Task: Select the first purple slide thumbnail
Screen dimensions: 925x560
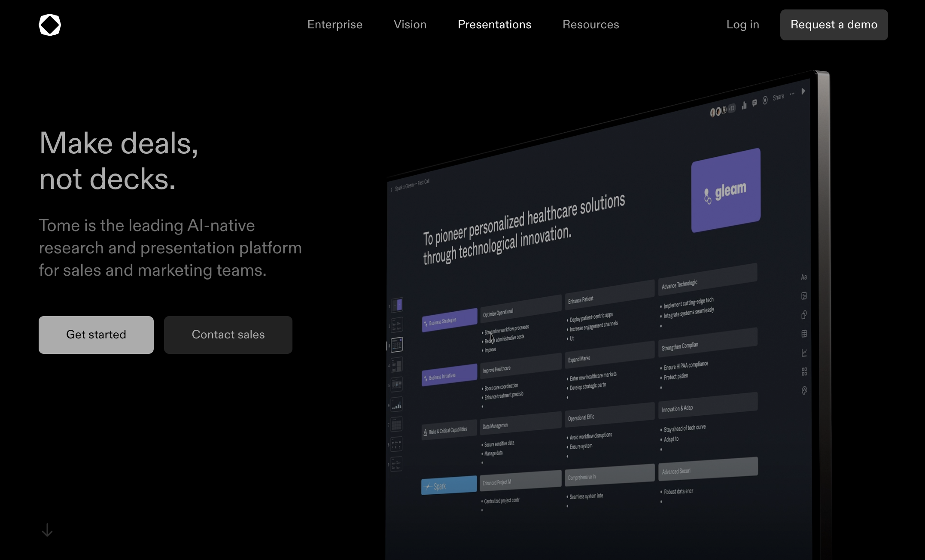Action: (397, 305)
